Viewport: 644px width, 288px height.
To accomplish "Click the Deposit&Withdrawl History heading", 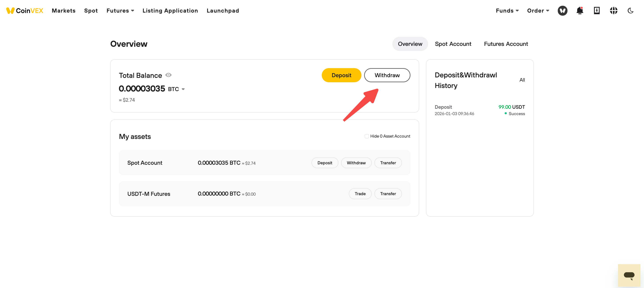I will pyautogui.click(x=466, y=80).
